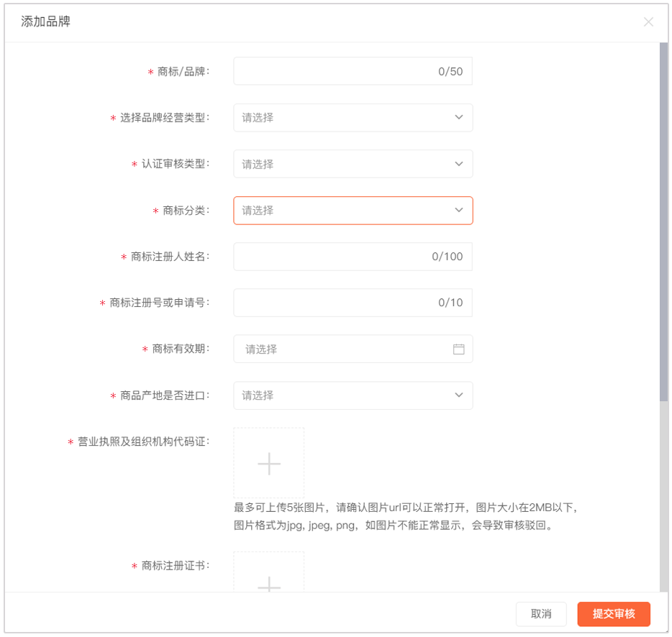Image resolution: width=672 pixels, height=637 pixels.
Task: Click the down arrow on 商标分类 selector
Action: click(458, 210)
